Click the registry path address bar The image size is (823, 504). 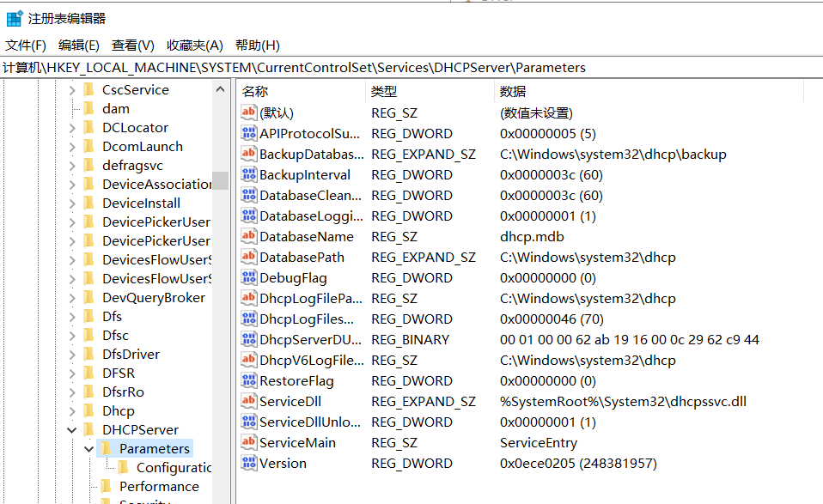click(x=411, y=68)
